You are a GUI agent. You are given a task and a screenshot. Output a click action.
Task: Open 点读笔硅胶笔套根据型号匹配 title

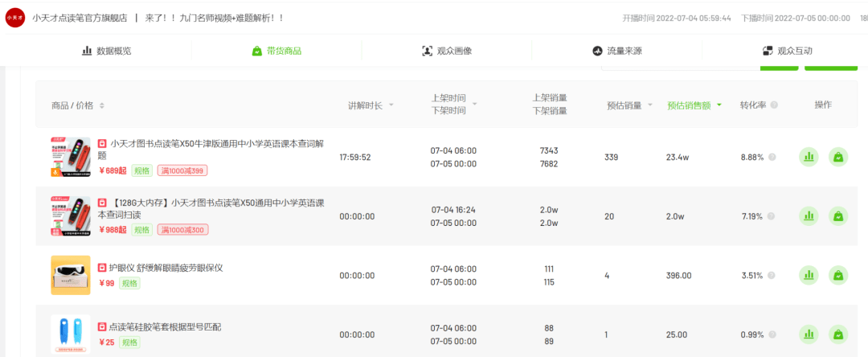[165, 327]
